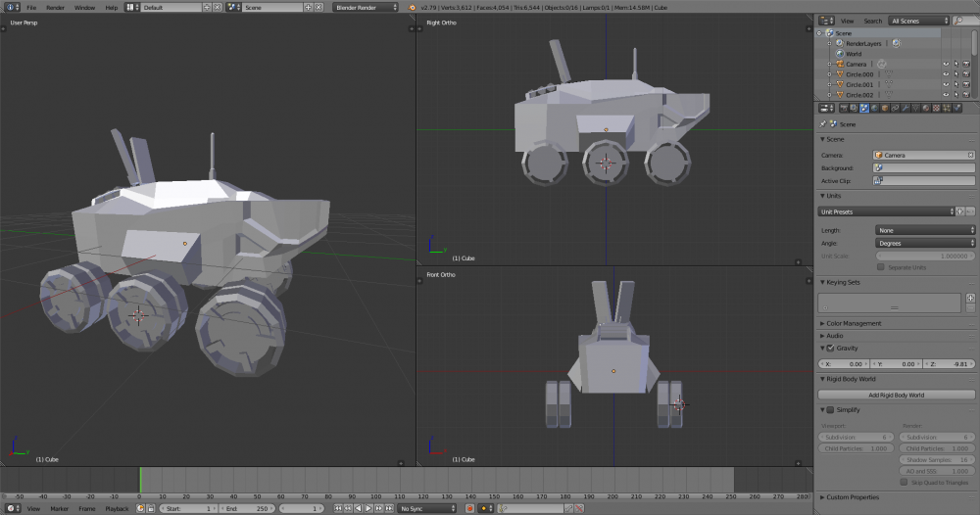Open the Render Layers properties tab icon
Image resolution: width=980 pixels, height=515 pixels.
click(854, 108)
